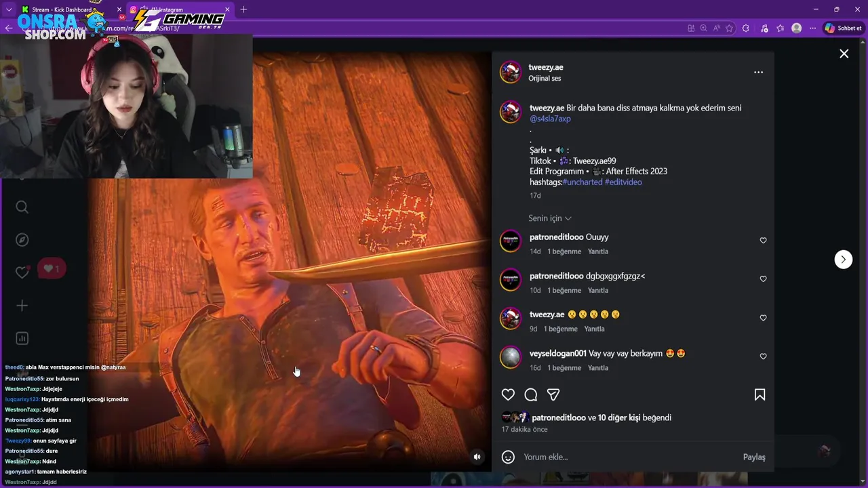Like the post with heart icon
868x488 pixels.
[508, 394]
